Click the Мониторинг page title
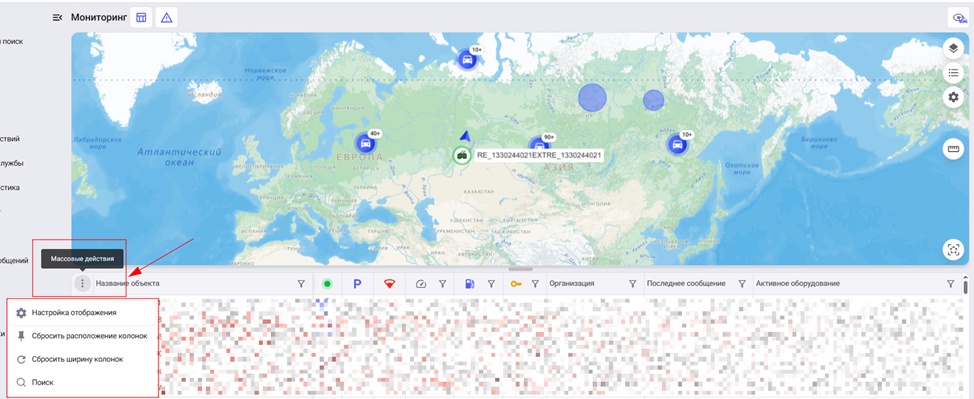974x399 pixels. pos(99,17)
